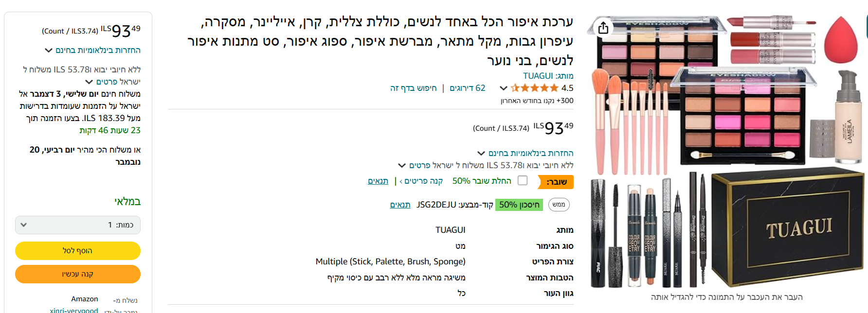Click the green 50% savings badge
The image size is (868, 313).
click(x=519, y=205)
